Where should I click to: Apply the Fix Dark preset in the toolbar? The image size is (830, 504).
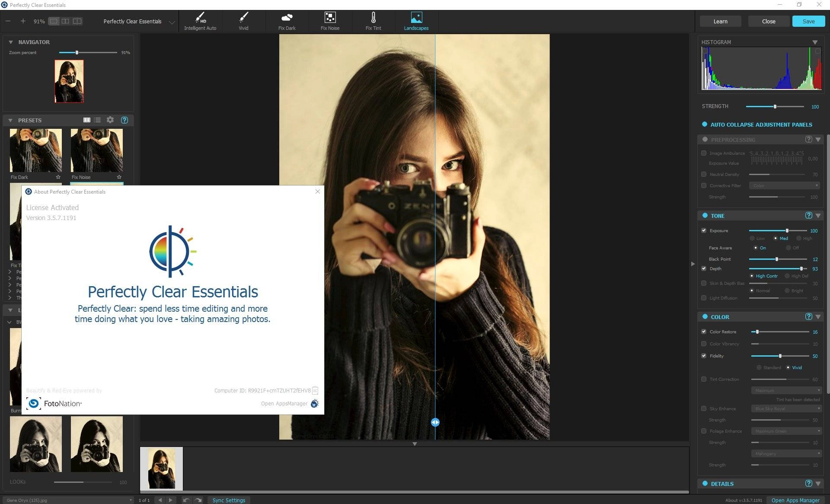[x=287, y=21]
